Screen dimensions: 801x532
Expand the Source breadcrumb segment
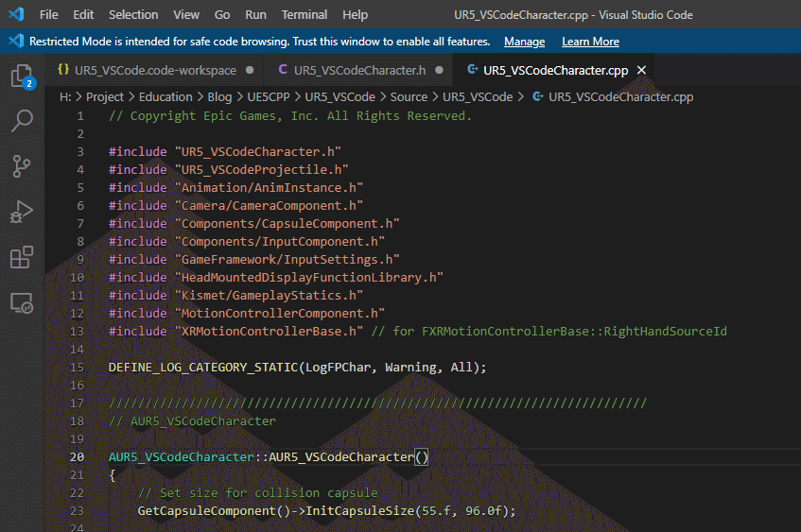[409, 97]
